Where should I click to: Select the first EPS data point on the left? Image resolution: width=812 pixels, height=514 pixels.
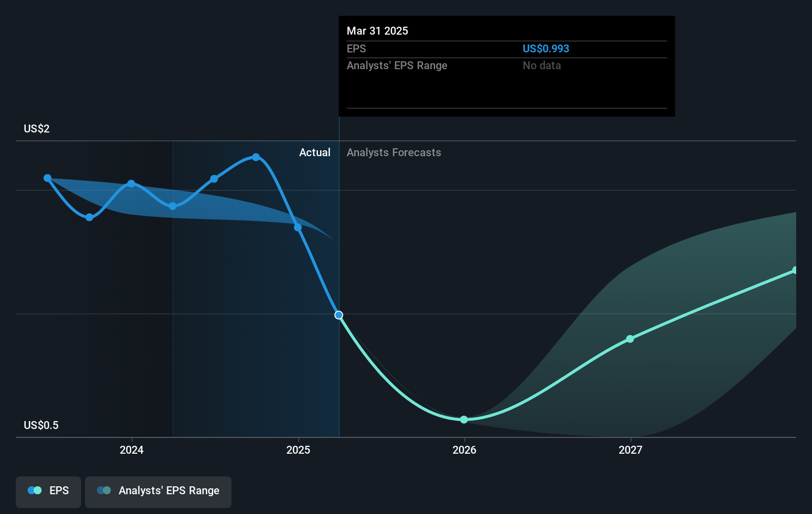(x=47, y=177)
